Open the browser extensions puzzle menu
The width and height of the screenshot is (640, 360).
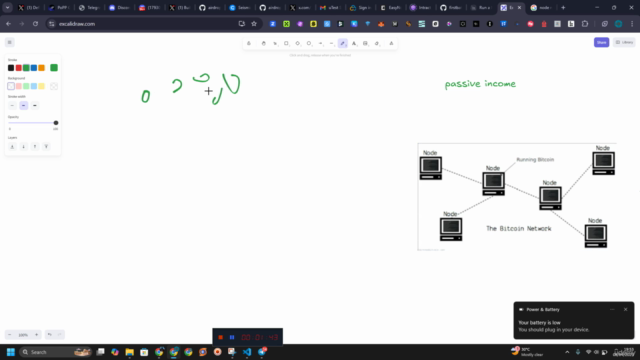[x=585, y=24]
